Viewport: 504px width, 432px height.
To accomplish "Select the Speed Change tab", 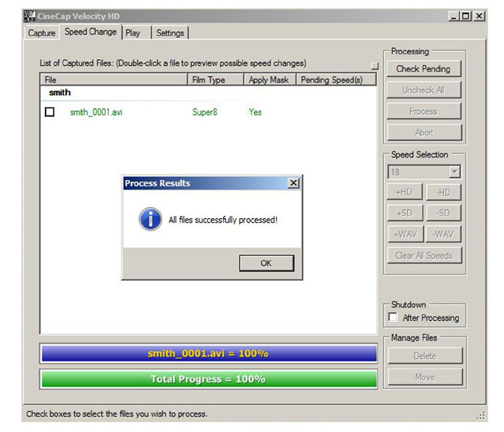I will click(91, 31).
